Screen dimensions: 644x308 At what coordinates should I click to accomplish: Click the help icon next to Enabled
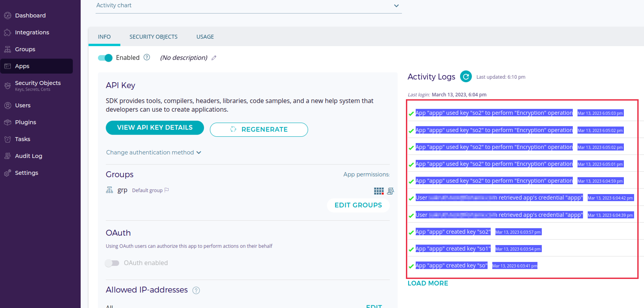(x=147, y=58)
